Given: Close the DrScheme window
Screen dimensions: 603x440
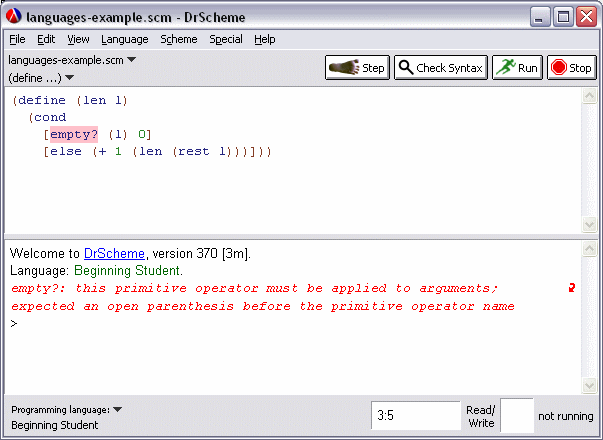Looking at the screenshot, I should [586, 17].
